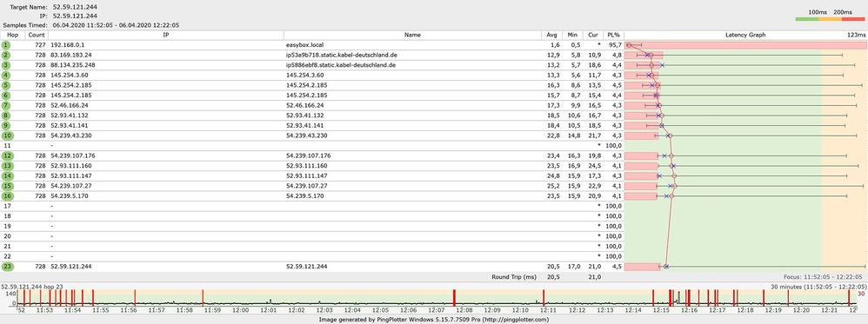Click the green hop 6 circle
This screenshot has height=324, width=868.
pos(6,95)
